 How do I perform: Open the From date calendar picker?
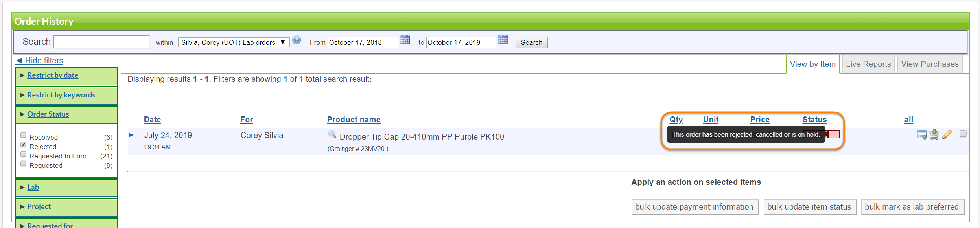tap(405, 40)
